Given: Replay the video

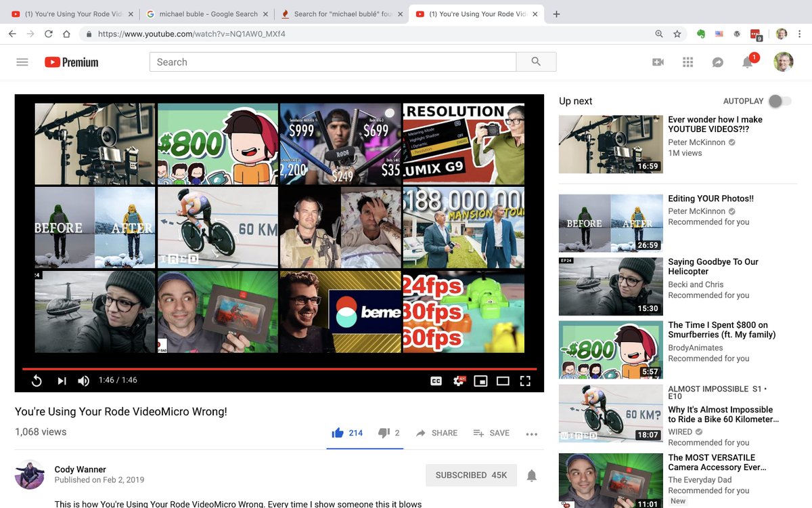Looking at the screenshot, I should pos(37,381).
